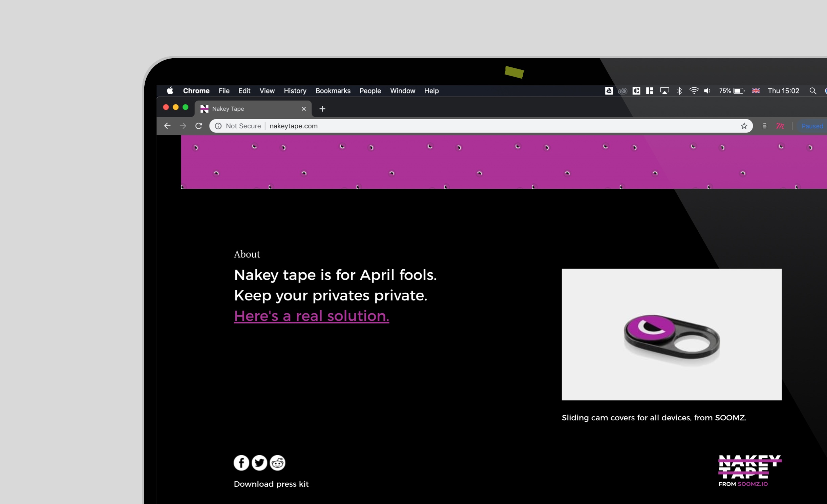Click the split-panel menu bar icon
This screenshot has width=827, height=504.
click(x=650, y=91)
